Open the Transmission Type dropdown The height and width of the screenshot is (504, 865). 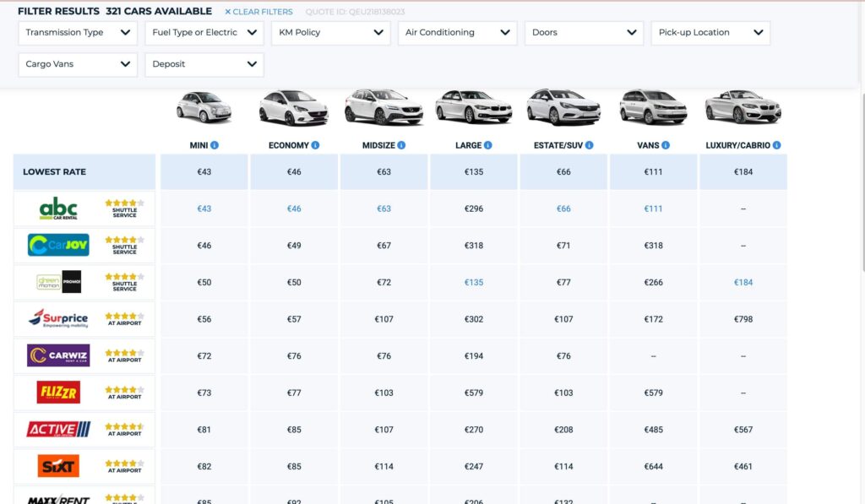pyautogui.click(x=78, y=33)
